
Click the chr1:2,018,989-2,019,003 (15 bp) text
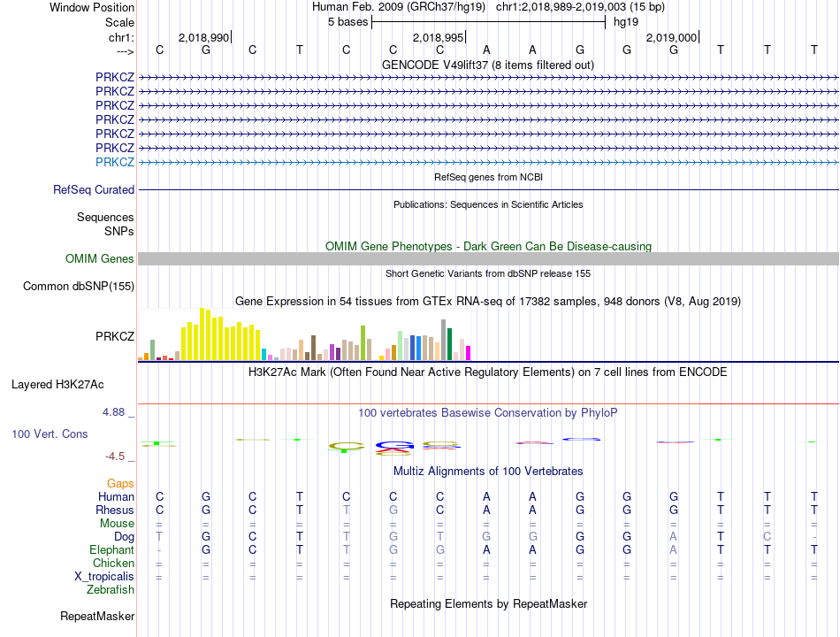pos(580,7)
